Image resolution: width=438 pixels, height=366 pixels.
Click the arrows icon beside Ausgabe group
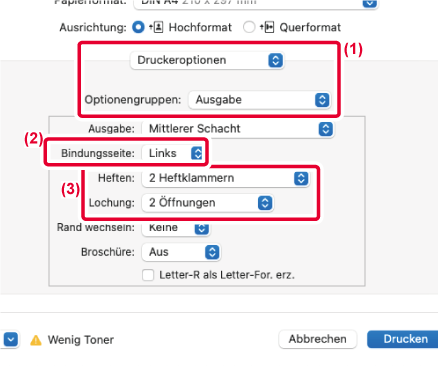(322, 100)
